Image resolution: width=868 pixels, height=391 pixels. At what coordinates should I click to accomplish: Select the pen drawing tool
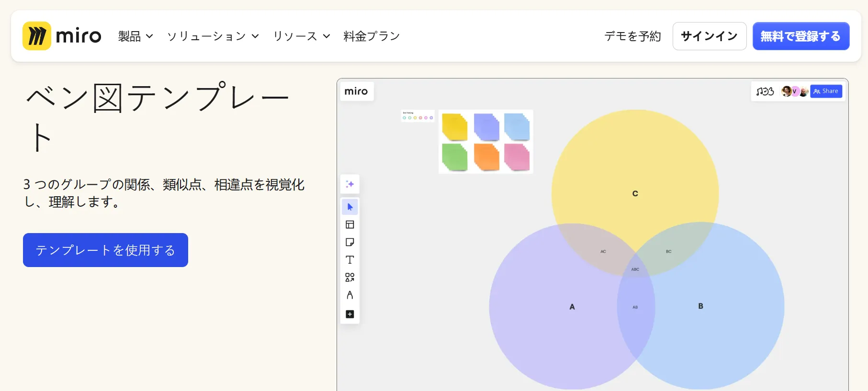pyautogui.click(x=350, y=295)
